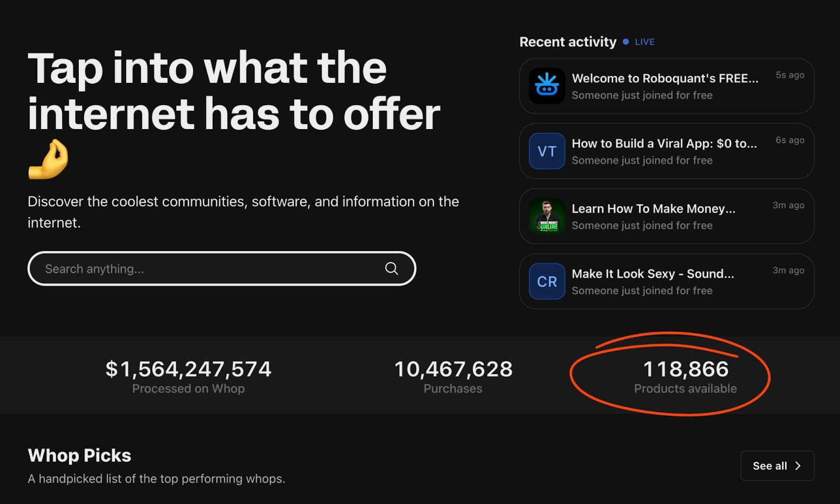Click 'Someone just joined for free' under Viral App
Screen dimensions: 840x504
[x=642, y=160]
